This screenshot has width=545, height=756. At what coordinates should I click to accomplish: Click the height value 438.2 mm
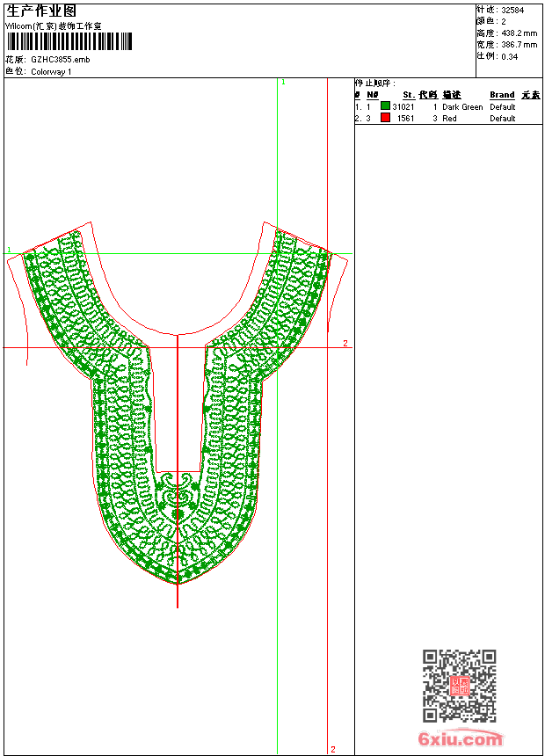pyautogui.click(x=519, y=33)
